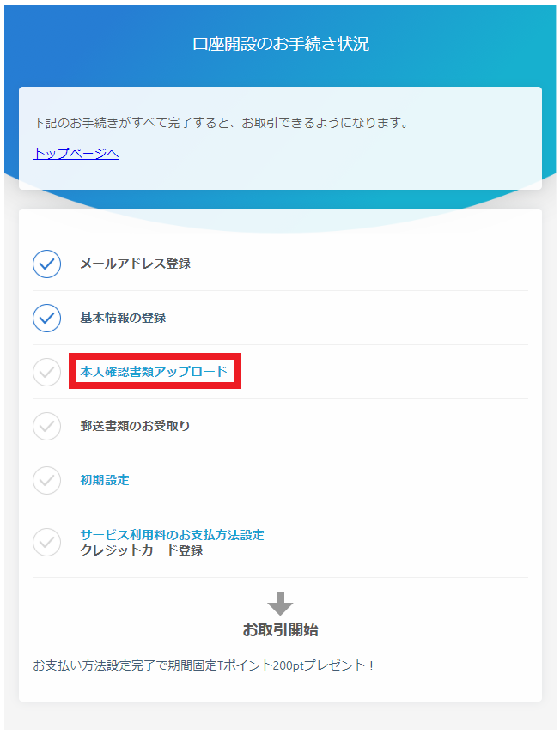Click the 下記のお手続きがすべて完了すると notice text

point(220,123)
